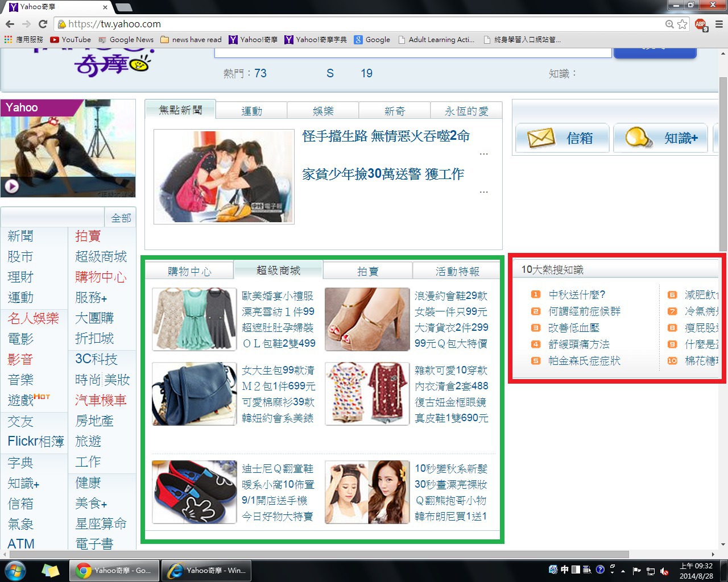728x582 pixels.
Task: Open Flickr相簿 in the left sidebar
Action: click(36, 441)
